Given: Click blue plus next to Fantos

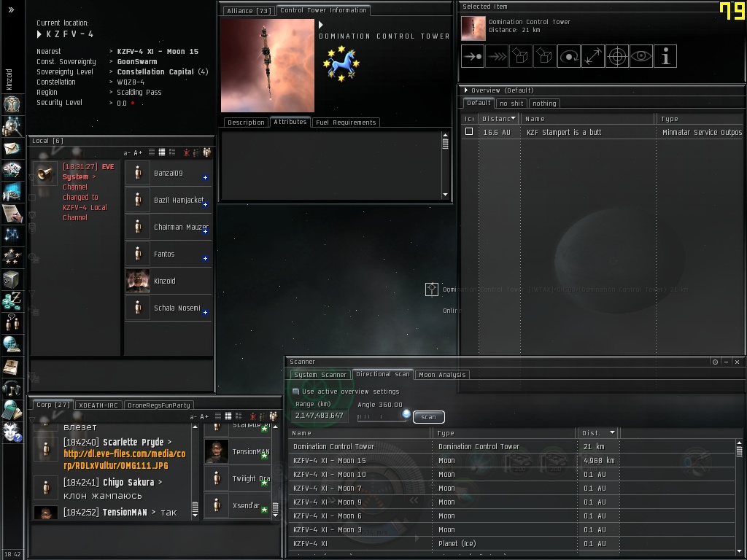Looking at the screenshot, I should click(x=205, y=259).
